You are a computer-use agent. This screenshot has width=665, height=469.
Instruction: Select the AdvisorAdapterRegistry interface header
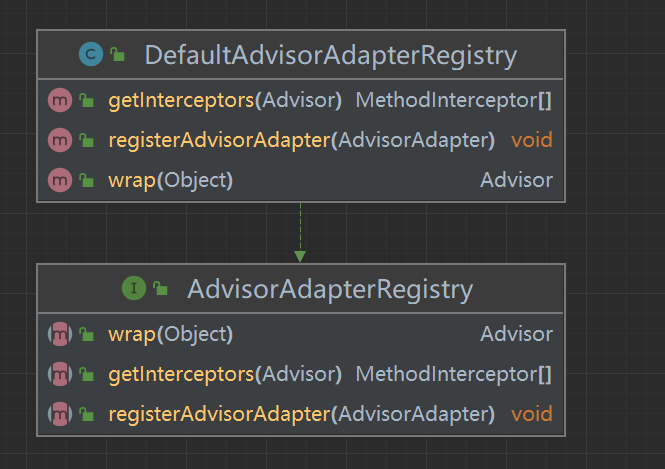tap(301, 289)
